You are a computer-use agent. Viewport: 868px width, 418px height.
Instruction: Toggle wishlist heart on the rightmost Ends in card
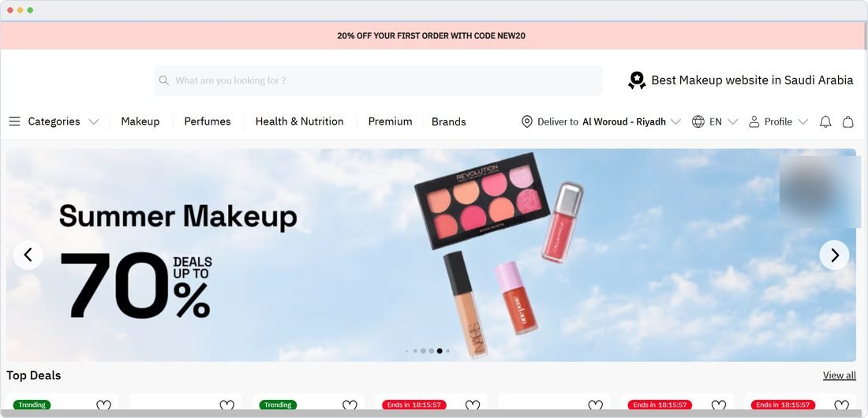point(841,406)
